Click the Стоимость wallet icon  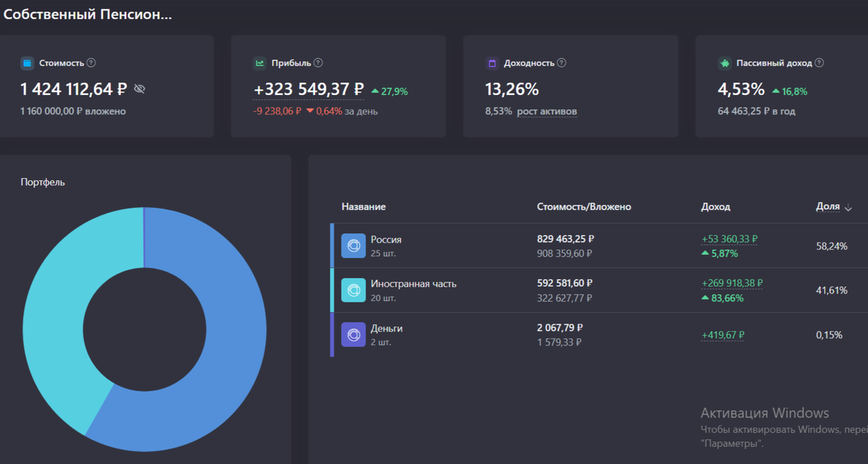[x=27, y=63]
